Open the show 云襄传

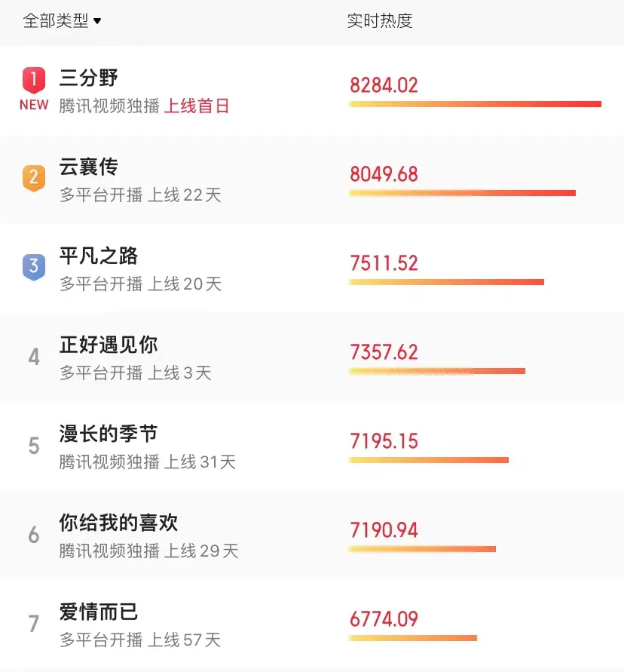(x=89, y=167)
